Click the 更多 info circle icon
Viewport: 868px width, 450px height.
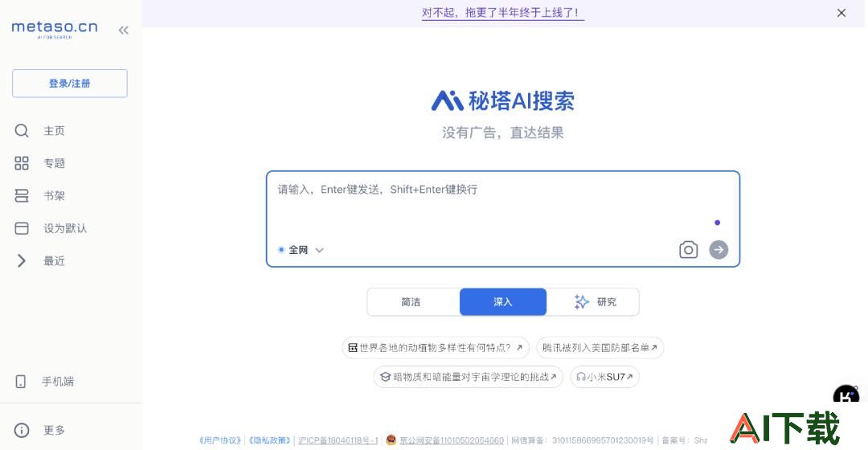tap(22, 430)
